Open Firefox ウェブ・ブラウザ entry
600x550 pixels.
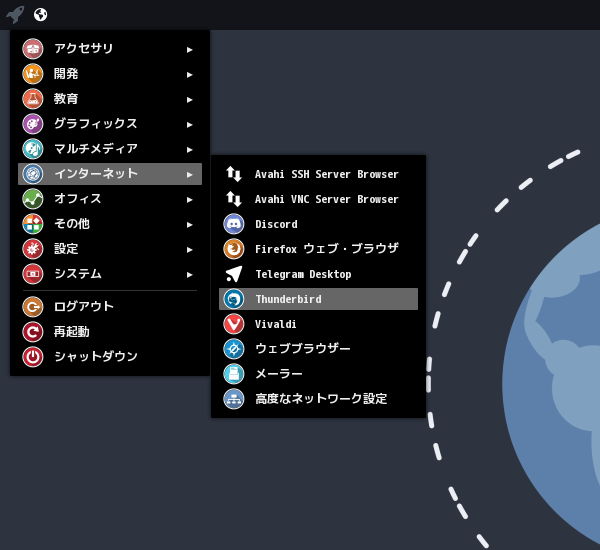pyautogui.click(x=318, y=249)
